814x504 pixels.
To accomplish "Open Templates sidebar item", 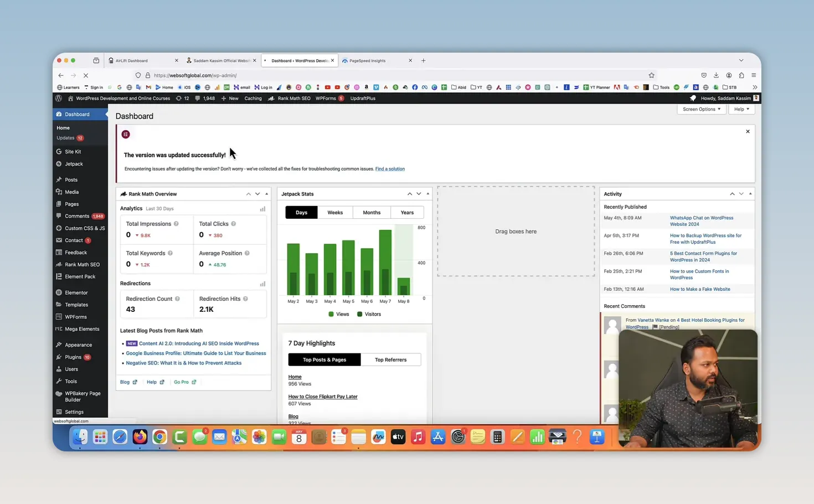I will coord(76,305).
